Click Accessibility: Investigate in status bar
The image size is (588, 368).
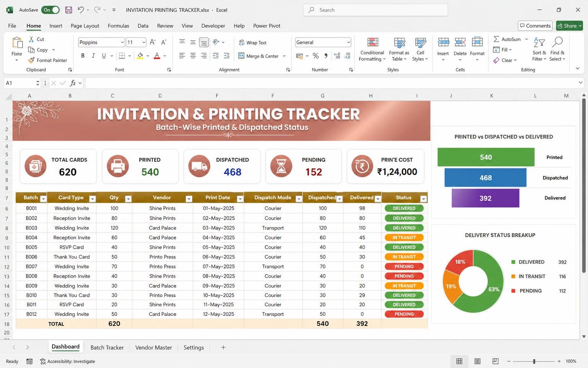coord(68,361)
